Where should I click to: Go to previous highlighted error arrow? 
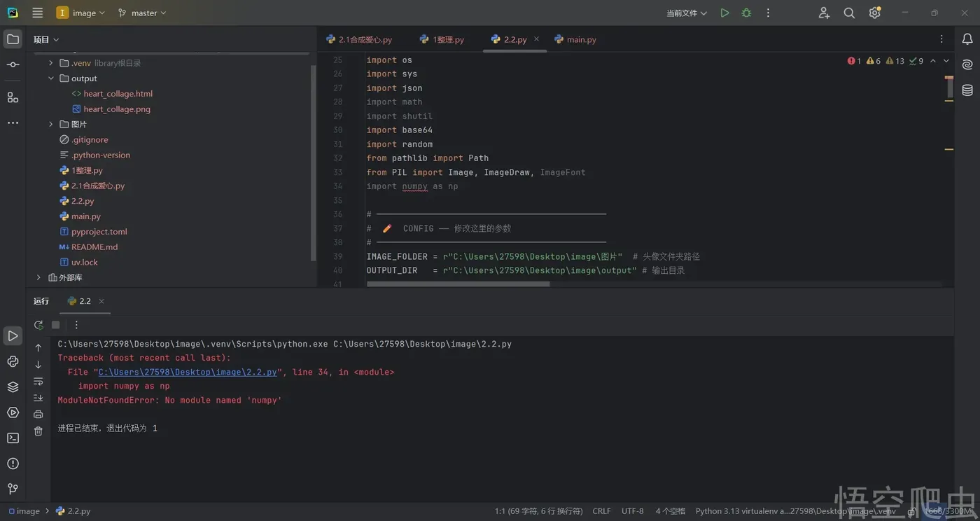pyautogui.click(x=933, y=61)
